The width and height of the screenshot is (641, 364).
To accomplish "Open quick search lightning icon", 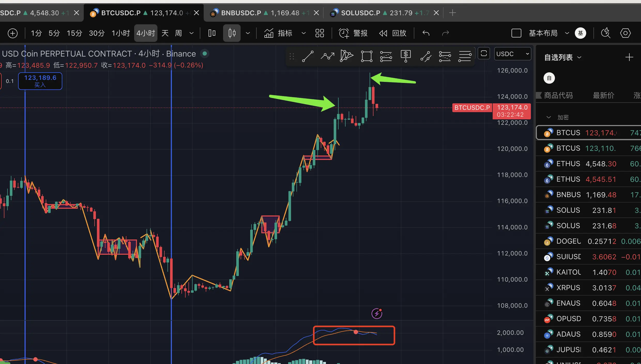I will [606, 33].
